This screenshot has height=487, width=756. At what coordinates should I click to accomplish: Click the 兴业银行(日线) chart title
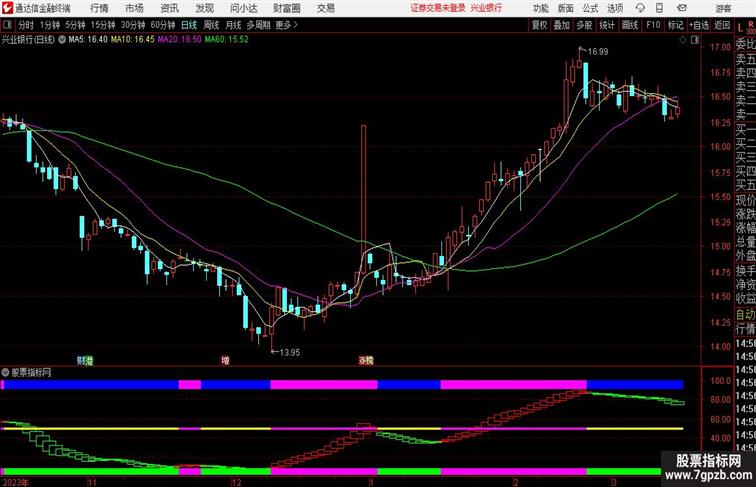[x=28, y=40]
